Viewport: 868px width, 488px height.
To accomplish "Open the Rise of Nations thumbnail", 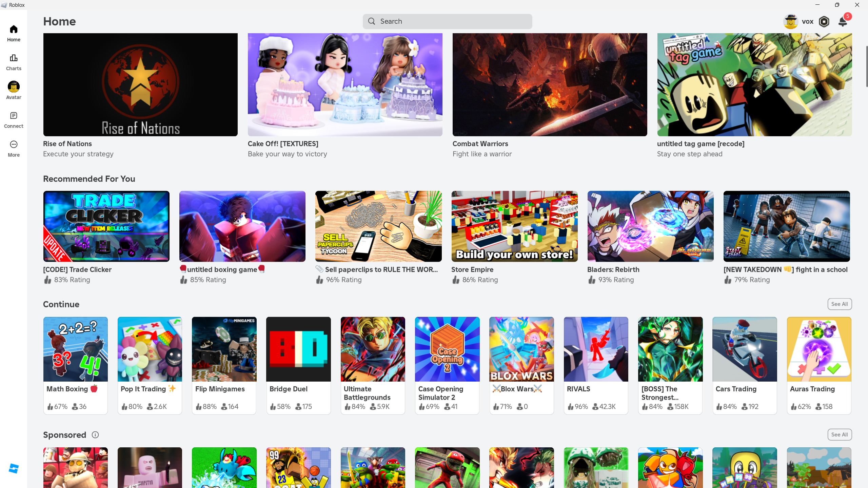I will click(140, 85).
